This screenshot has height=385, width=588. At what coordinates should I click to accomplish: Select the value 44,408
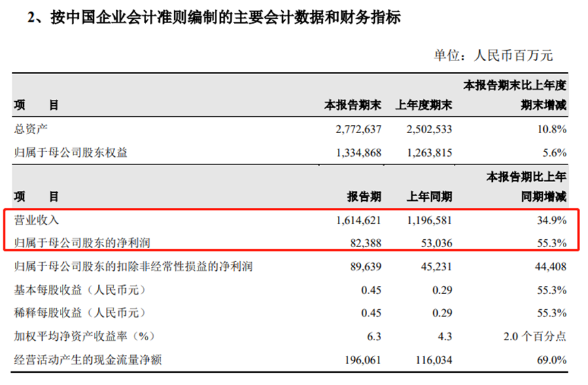(549, 267)
